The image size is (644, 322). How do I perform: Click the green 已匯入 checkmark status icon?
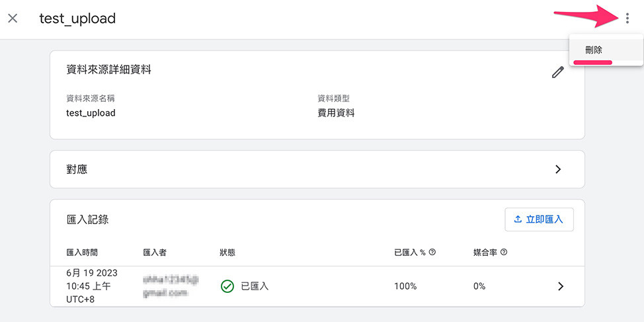coord(227,286)
